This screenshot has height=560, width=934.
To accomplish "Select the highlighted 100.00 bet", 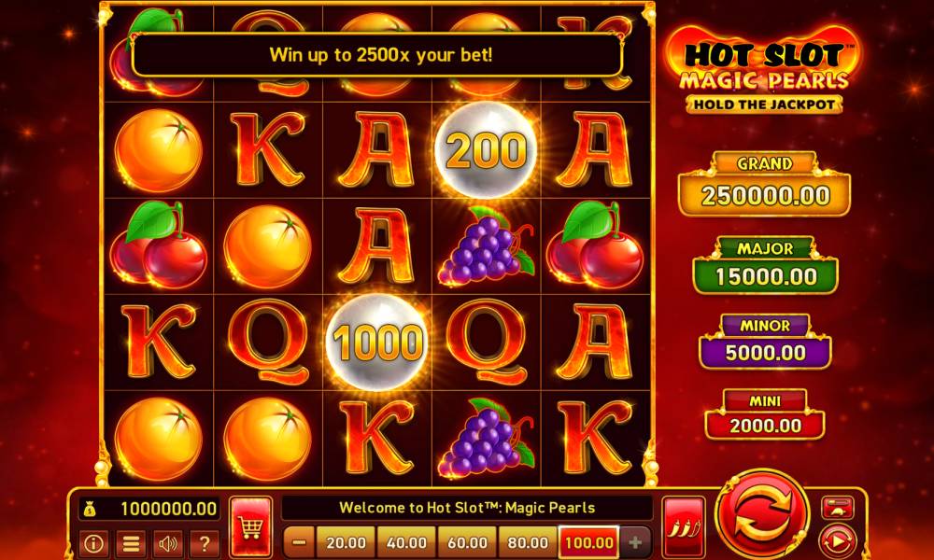I will pos(589,542).
